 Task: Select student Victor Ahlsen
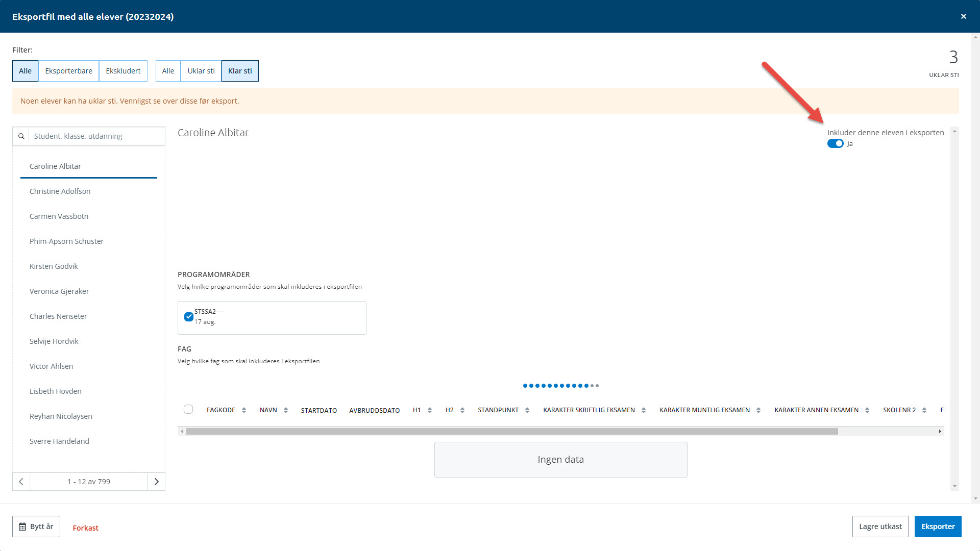coord(89,366)
